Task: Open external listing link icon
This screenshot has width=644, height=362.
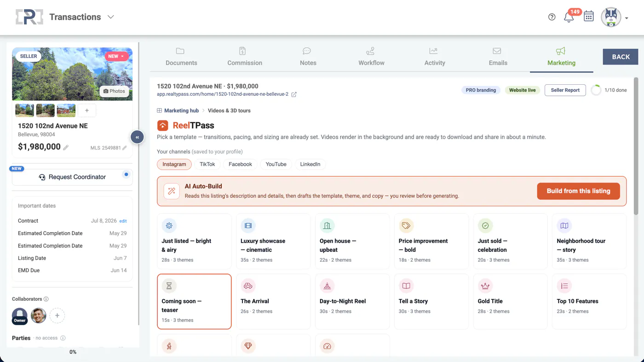Action: click(294, 94)
